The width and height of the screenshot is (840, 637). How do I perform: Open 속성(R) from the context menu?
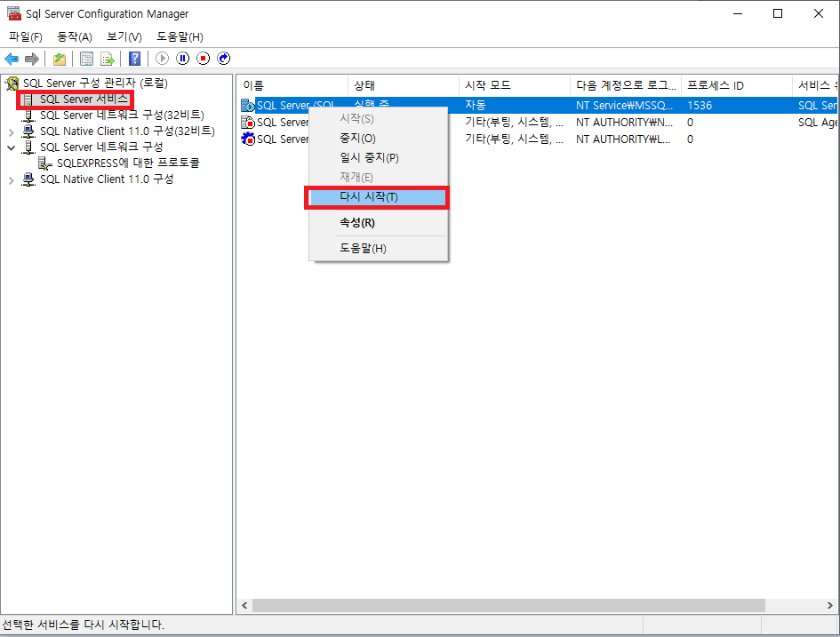tap(378, 223)
